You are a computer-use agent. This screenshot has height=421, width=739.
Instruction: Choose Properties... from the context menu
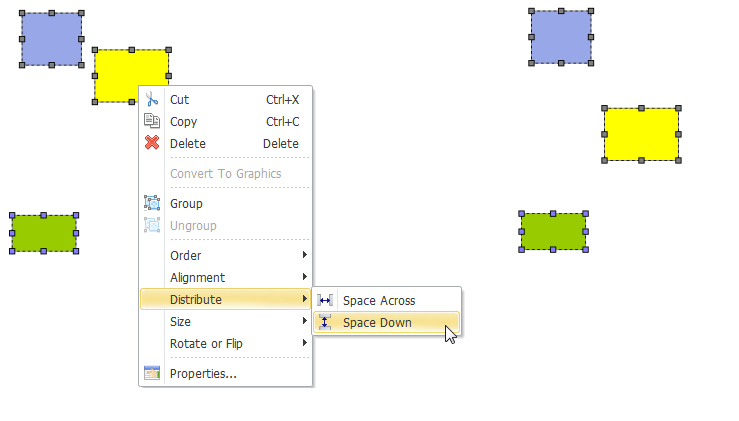[203, 374]
